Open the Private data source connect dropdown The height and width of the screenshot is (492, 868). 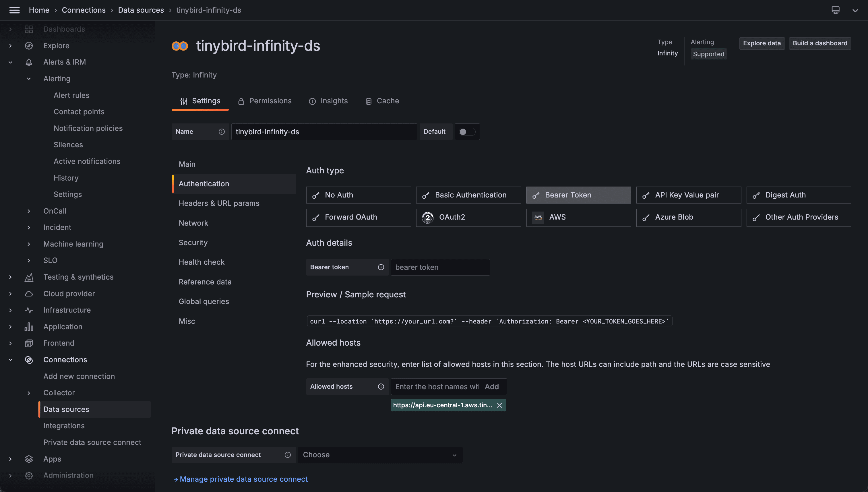tap(380, 455)
